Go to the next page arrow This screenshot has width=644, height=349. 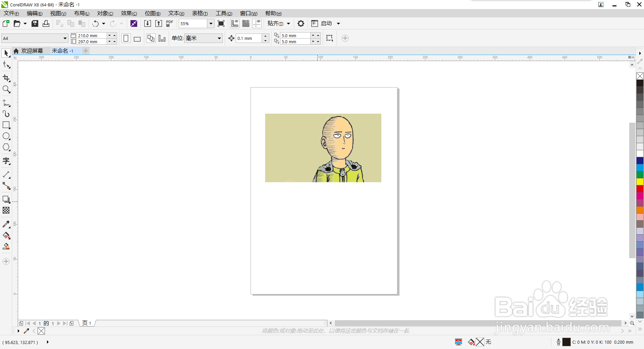click(59, 323)
